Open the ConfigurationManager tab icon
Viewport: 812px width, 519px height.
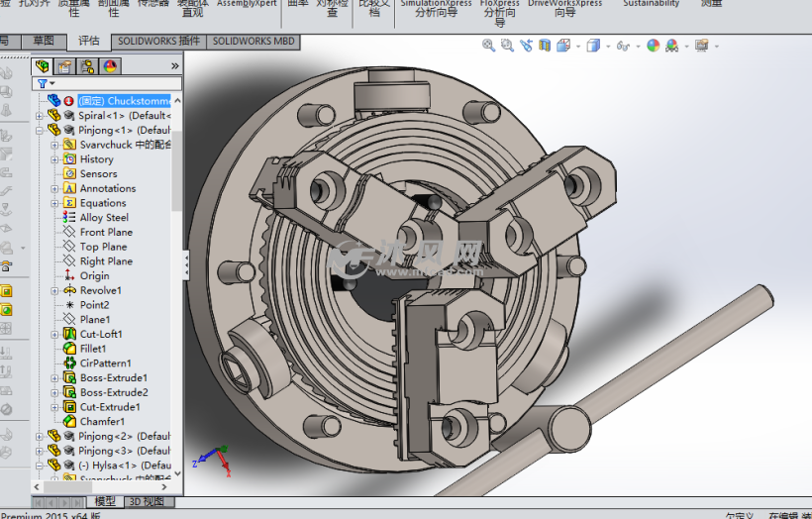[87, 66]
